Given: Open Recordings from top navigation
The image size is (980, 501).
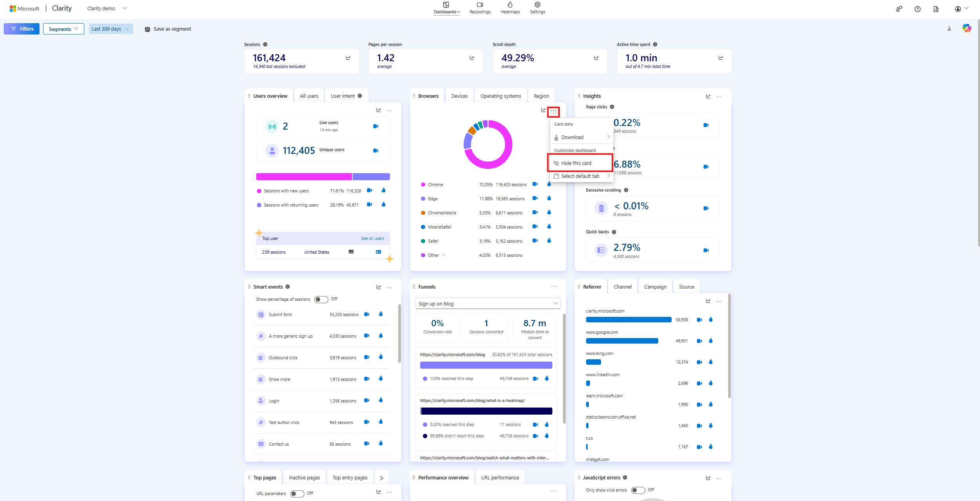Looking at the screenshot, I should coord(479,8).
